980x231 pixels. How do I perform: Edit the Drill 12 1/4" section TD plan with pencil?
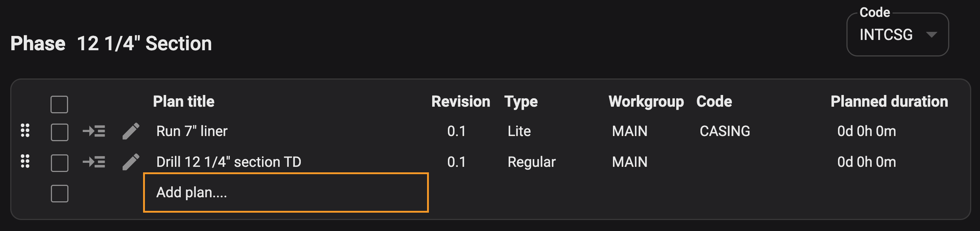click(x=131, y=162)
